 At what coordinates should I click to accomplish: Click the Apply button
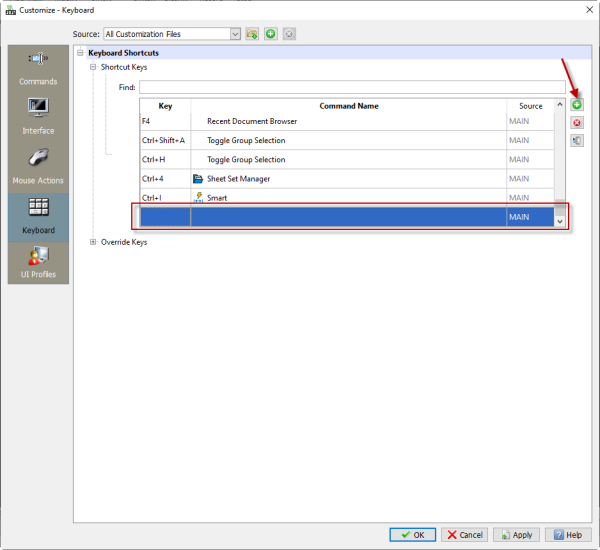pos(514,535)
